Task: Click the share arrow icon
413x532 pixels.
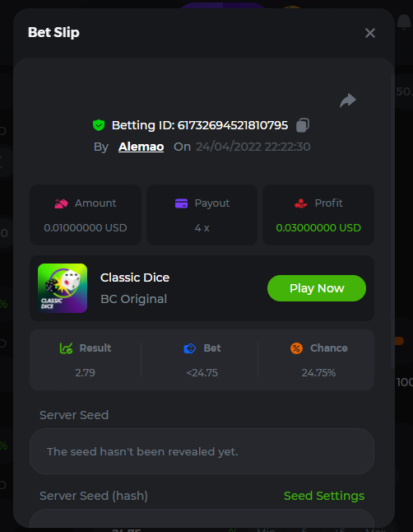Action: (348, 100)
